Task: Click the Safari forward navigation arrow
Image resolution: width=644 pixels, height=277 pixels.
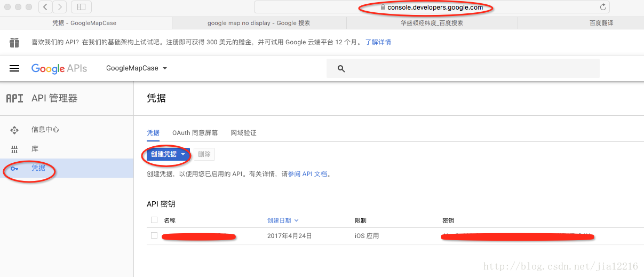Action: click(59, 7)
